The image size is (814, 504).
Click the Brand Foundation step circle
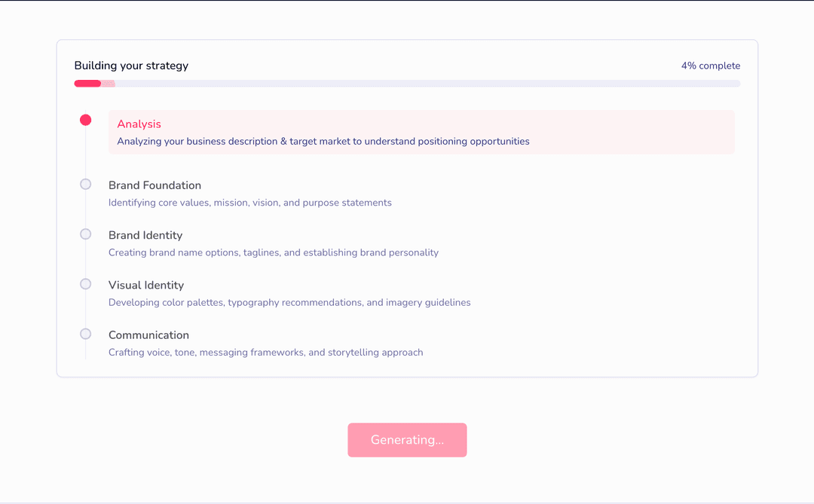(x=86, y=185)
